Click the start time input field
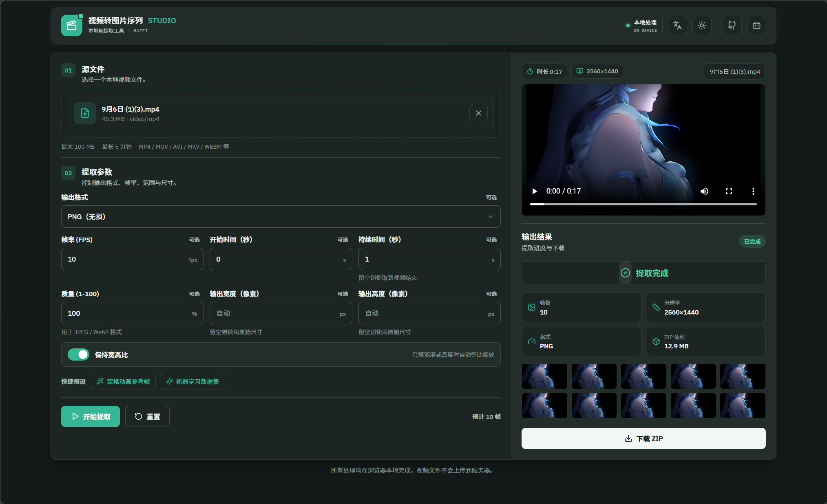Image resolution: width=827 pixels, height=504 pixels. pos(281,259)
